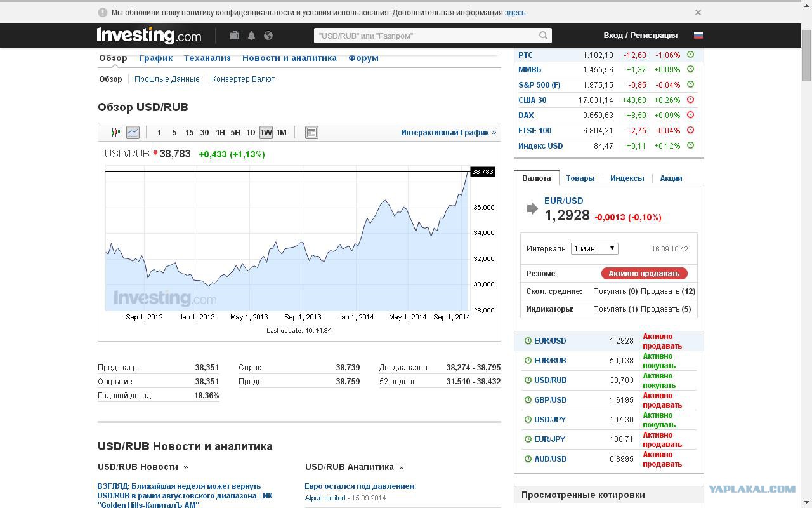Open the portfolio briefcase icon in header
Screen dimensions: 812x508
[x=234, y=36]
